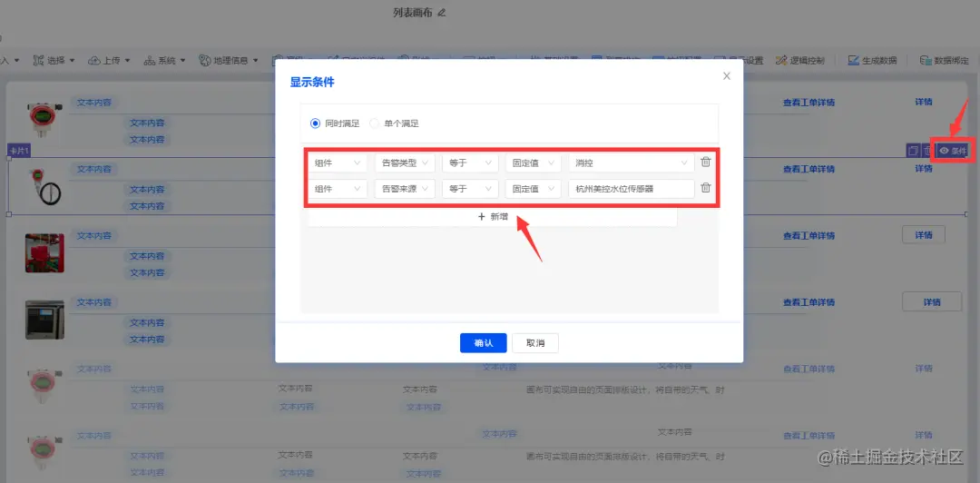Image resolution: width=980 pixels, height=483 pixels.
Task: Click the + 新增 button to add condition
Action: point(493,216)
